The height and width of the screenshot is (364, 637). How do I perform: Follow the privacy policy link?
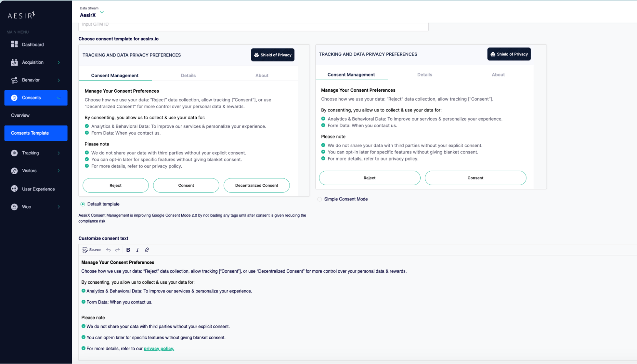[159, 349]
